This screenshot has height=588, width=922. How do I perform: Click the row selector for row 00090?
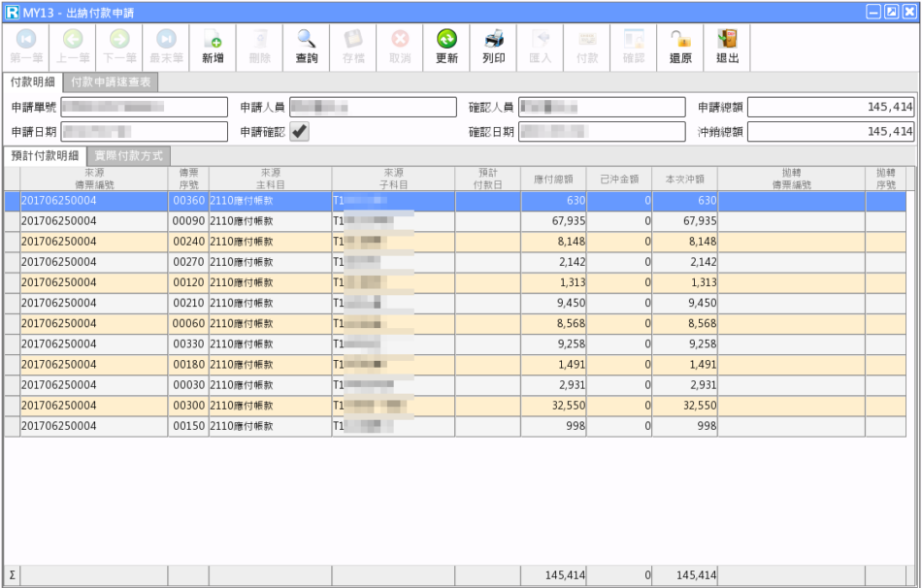[x=13, y=221]
